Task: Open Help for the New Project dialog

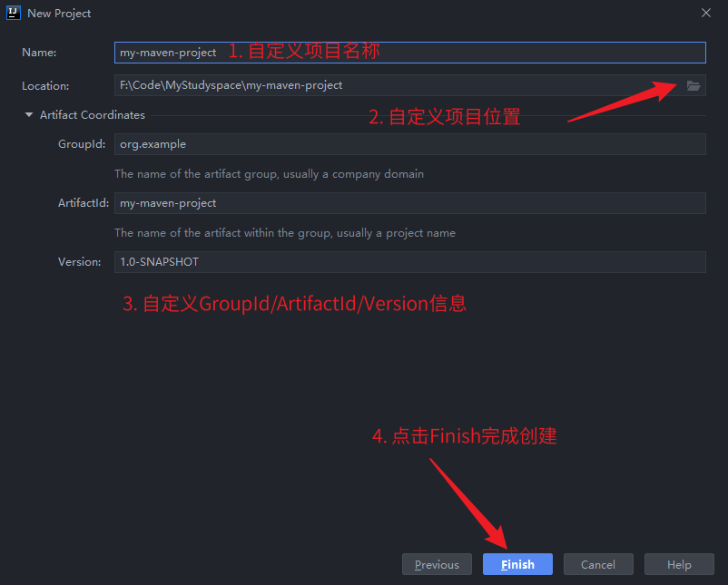Action: [x=679, y=564]
